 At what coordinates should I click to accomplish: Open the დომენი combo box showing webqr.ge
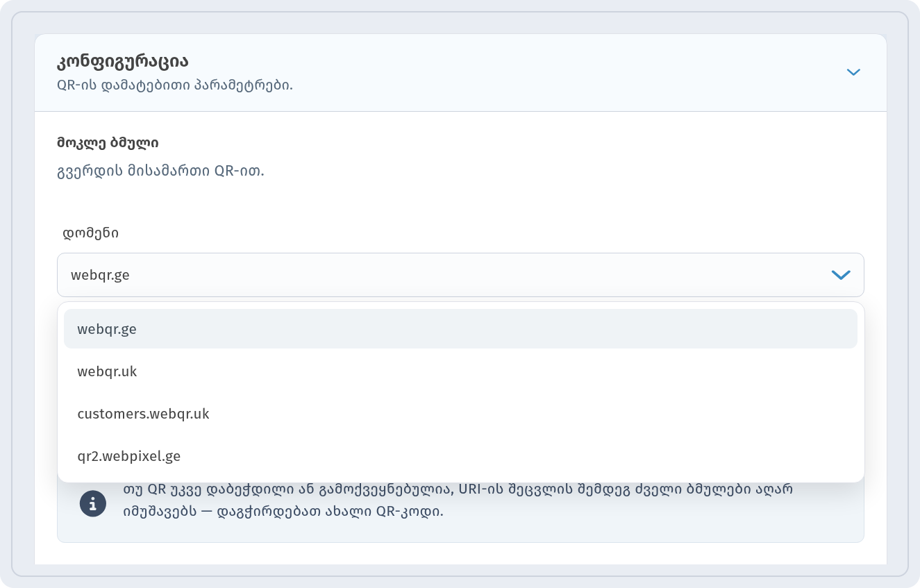460,275
